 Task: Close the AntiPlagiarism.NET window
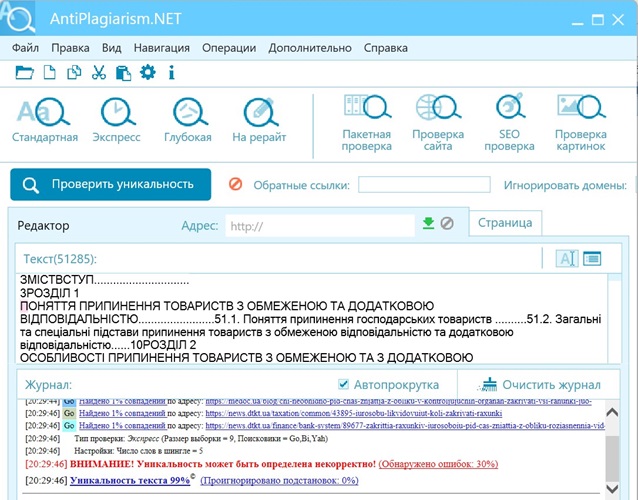(618, 20)
